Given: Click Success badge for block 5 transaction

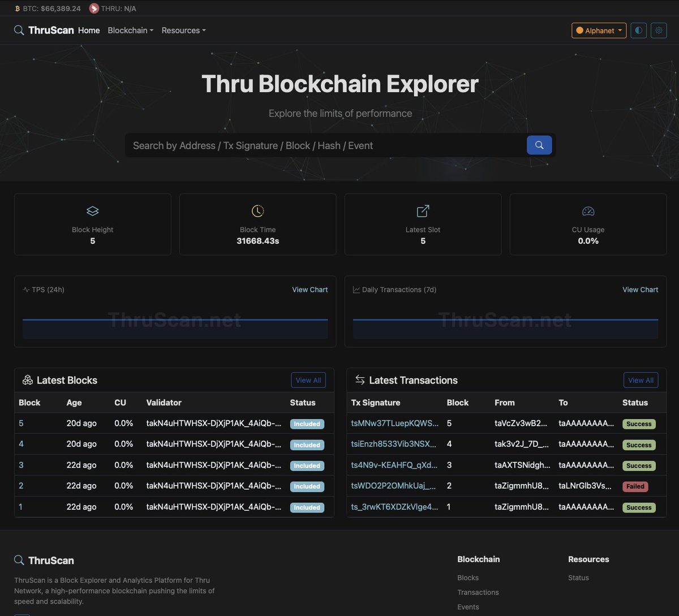Looking at the screenshot, I should (639, 424).
